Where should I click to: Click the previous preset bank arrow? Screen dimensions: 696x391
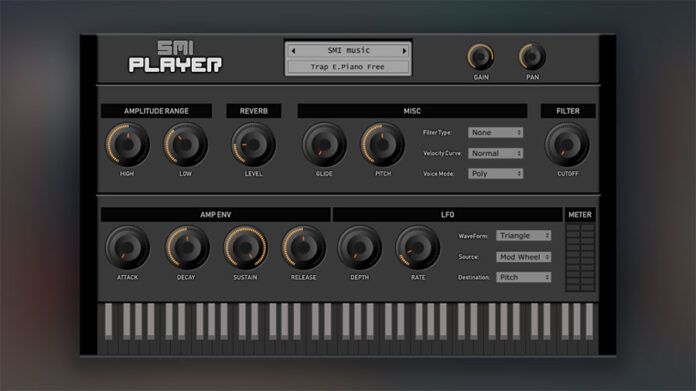pyautogui.click(x=293, y=51)
